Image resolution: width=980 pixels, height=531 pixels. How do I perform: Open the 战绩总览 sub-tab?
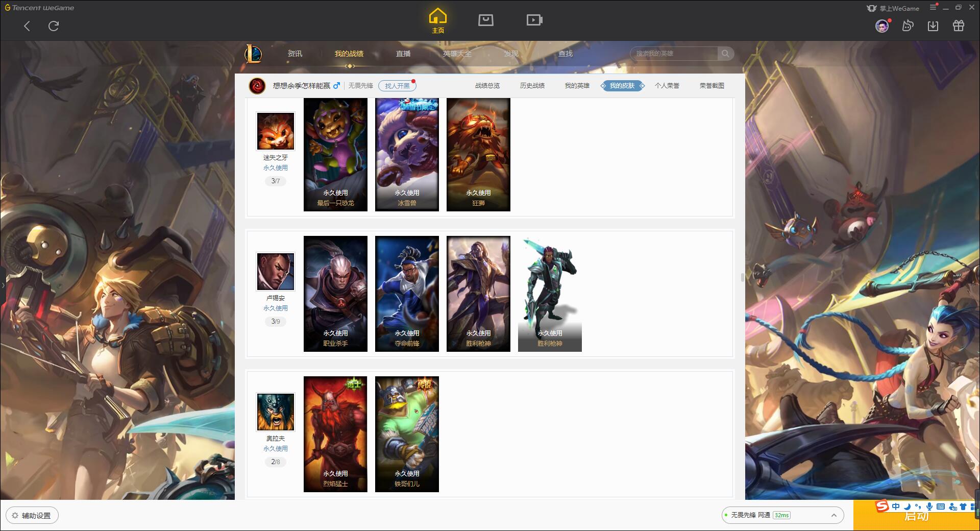click(487, 86)
